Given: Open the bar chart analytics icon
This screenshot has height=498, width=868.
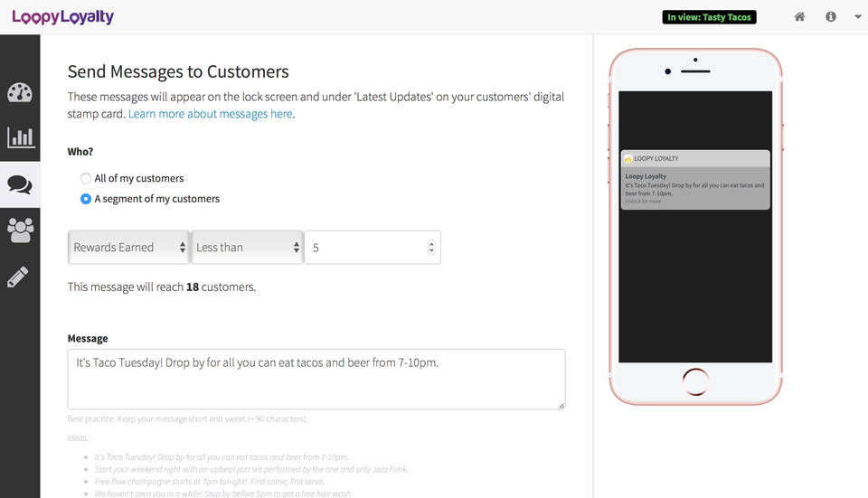Looking at the screenshot, I should point(20,137).
